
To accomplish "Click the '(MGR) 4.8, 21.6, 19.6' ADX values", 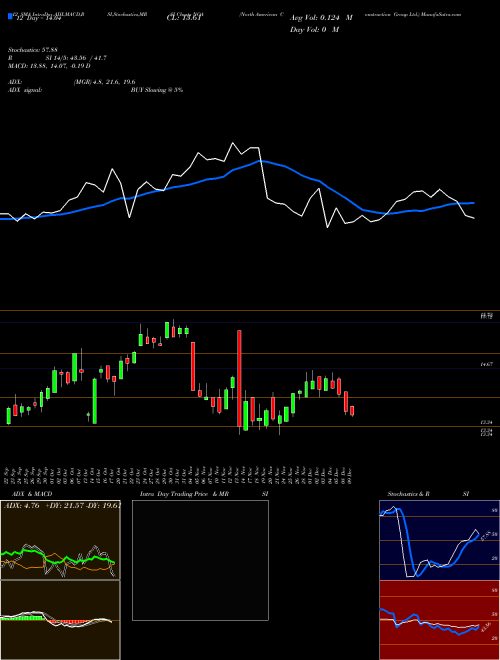I will click(x=104, y=82).
